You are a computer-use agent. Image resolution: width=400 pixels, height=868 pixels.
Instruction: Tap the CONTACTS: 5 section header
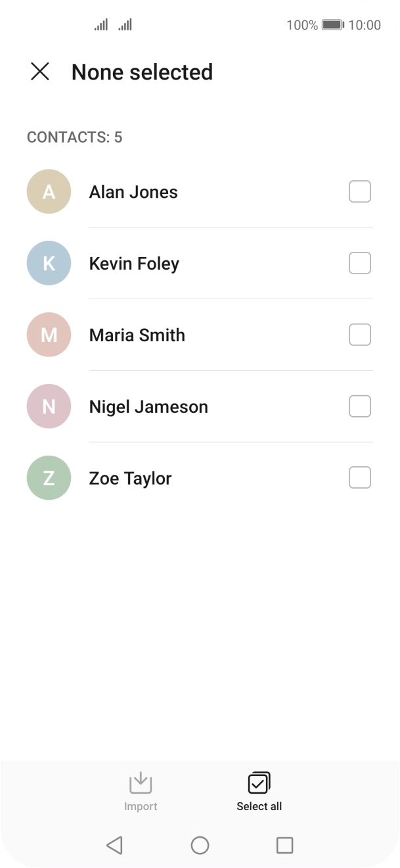(74, 137)
